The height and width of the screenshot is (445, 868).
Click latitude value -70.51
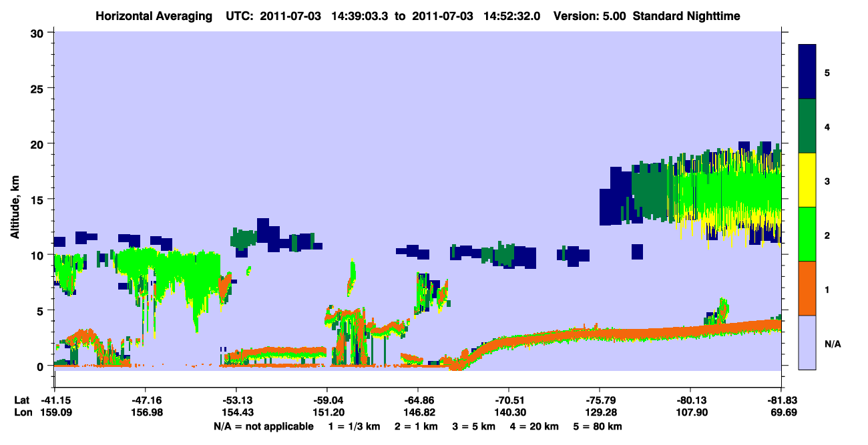coord(508,400)
